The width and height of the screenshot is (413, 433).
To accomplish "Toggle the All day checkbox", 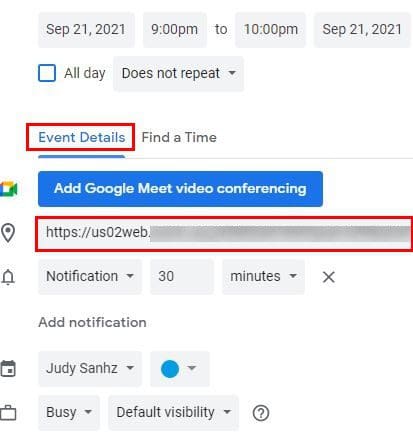I will [x=47, y=73].
